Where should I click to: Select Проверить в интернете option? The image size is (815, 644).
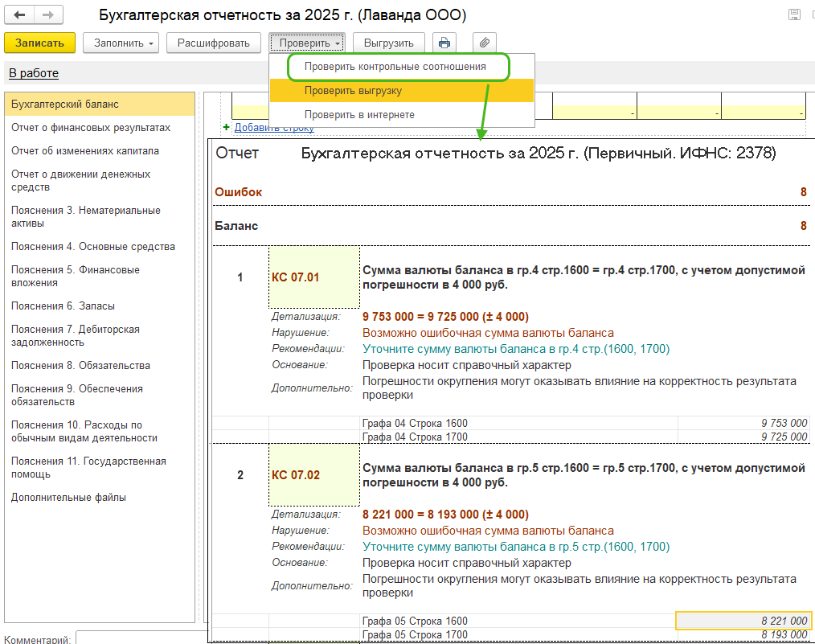[x=359, y=115]
